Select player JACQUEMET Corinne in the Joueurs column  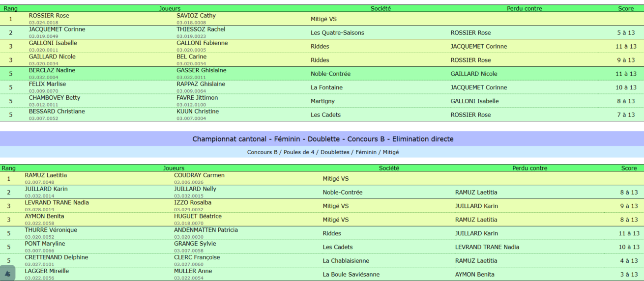(x=57, y=29)
